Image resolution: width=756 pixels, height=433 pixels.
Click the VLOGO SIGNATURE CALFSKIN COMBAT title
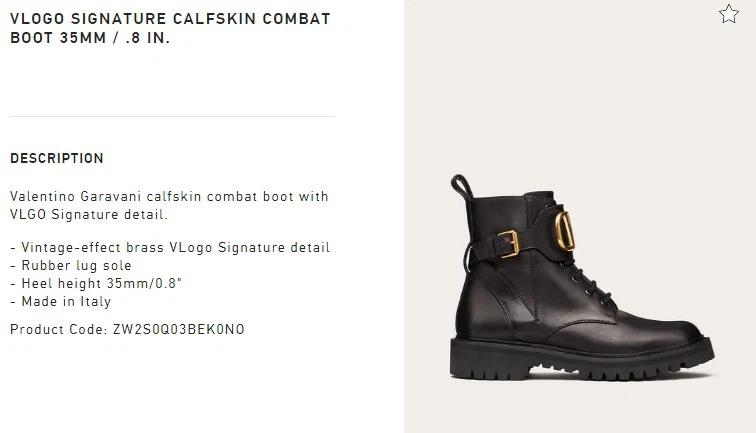coord(170,19)
